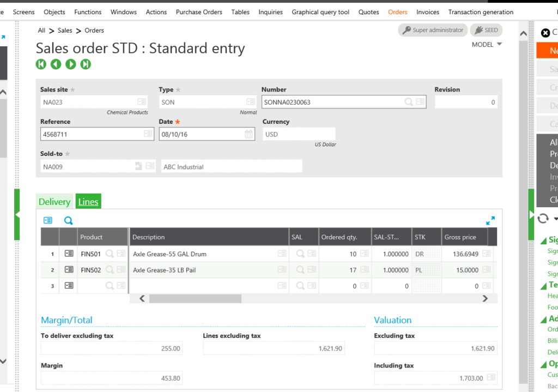
Task: Open the calendar picker for the Date field
Action: pos(248,134)
